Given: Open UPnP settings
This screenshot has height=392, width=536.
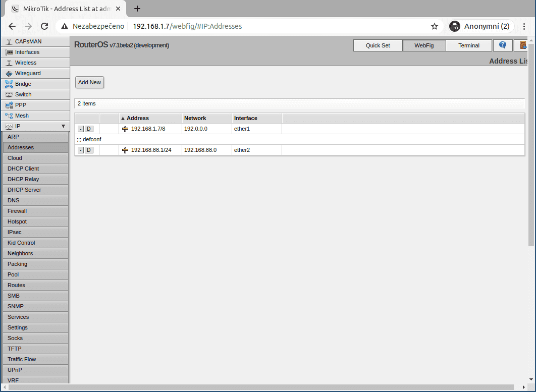Looking at the screenshot, I should point(35,370).
